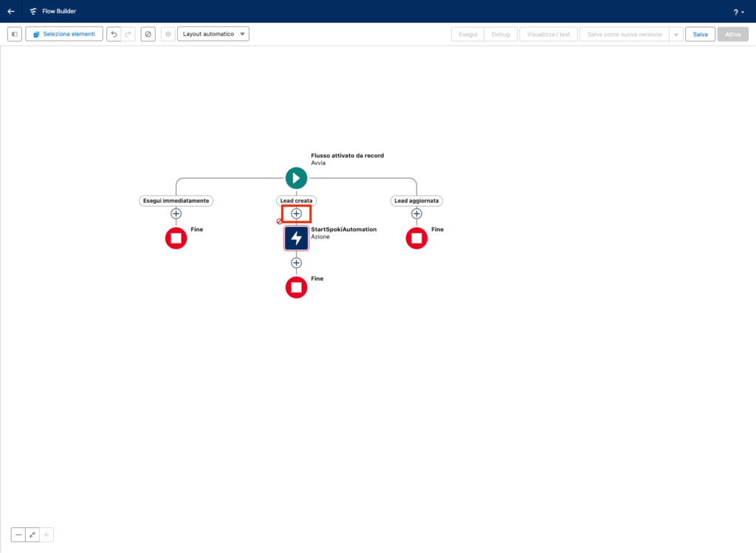Select the Lead aggiornata path label
Screen dimensions: 756x553
click(x=416, y=200)
